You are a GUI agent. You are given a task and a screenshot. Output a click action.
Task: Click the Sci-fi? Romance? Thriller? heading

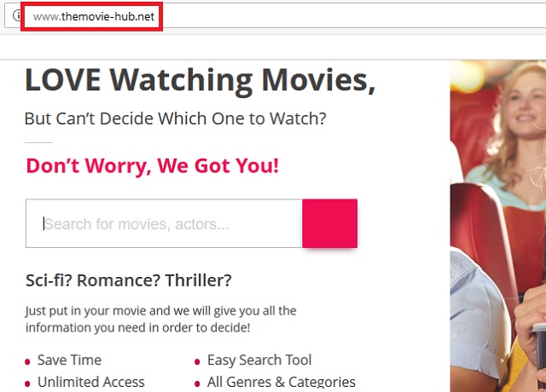129,280
